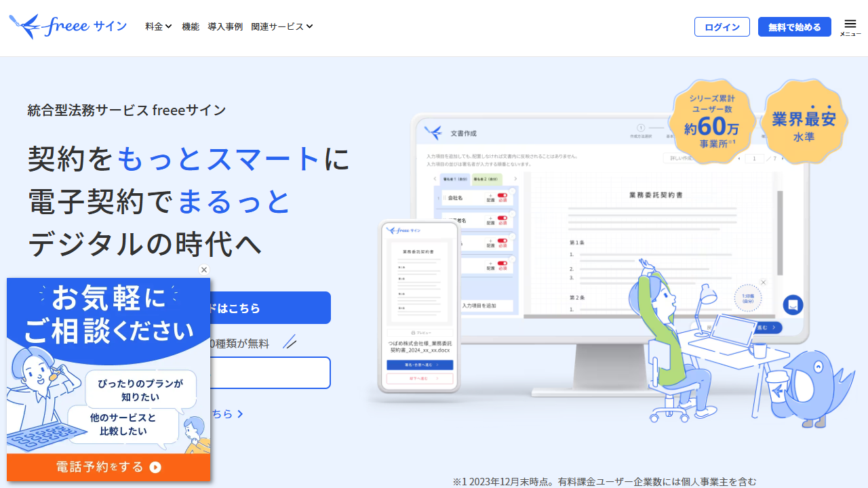Click the 電話予約をする banner button
Screen dimensions: 868x488
[x=108, y=467]
